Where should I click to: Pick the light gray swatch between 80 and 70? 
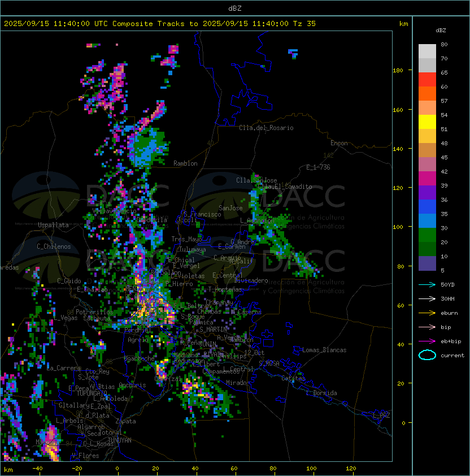(427, 51)
